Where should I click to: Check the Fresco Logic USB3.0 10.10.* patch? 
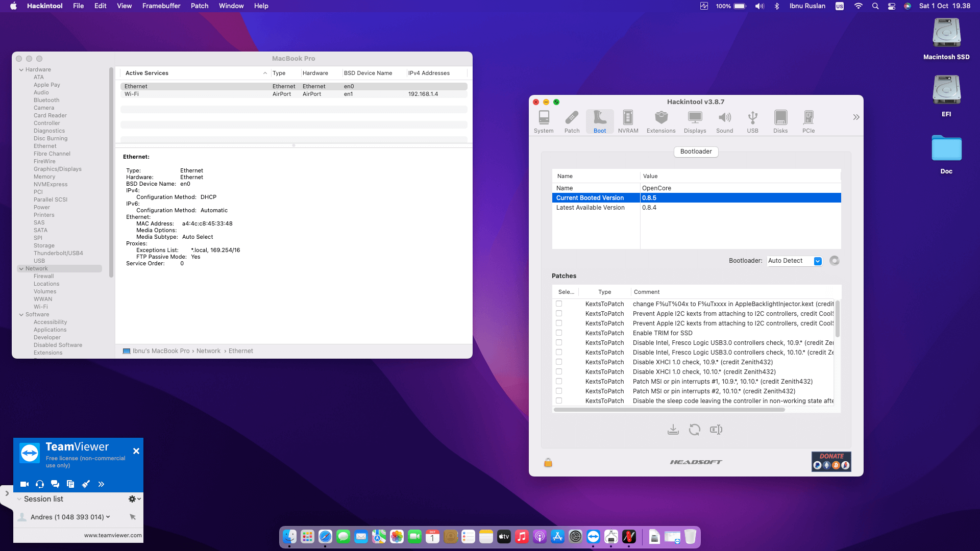click(559, 353)
